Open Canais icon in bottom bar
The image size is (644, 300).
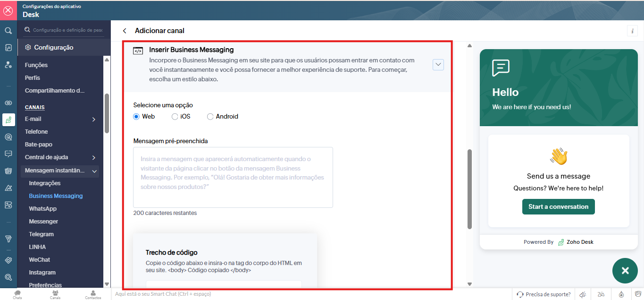55,295
